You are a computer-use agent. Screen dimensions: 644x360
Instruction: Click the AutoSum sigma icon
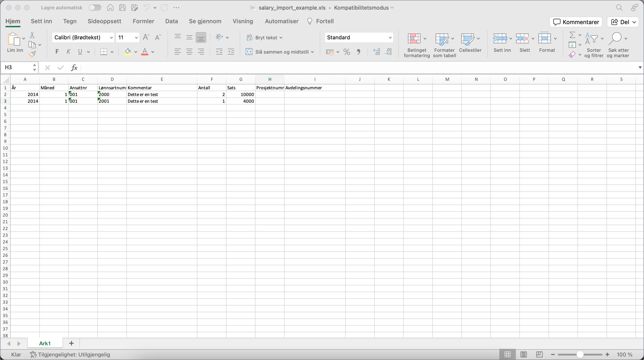pos(572,35)
